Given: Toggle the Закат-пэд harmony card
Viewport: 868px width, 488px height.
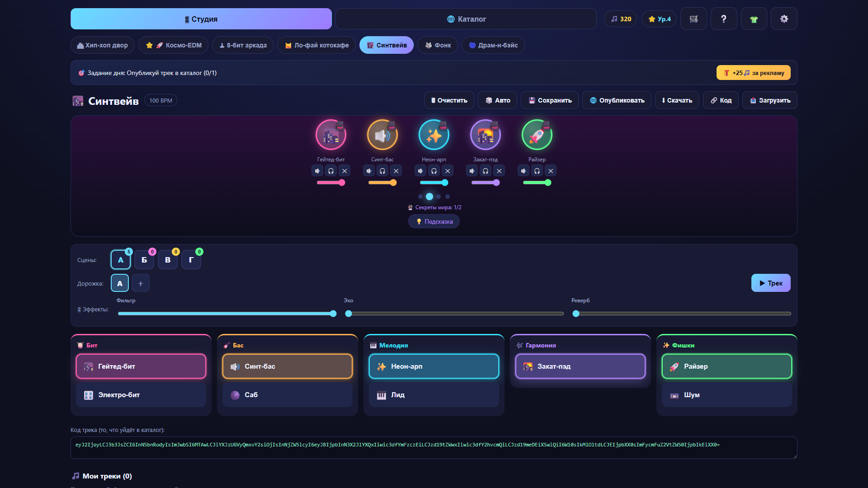Looking at the screenshot, I should pos(580,366).
